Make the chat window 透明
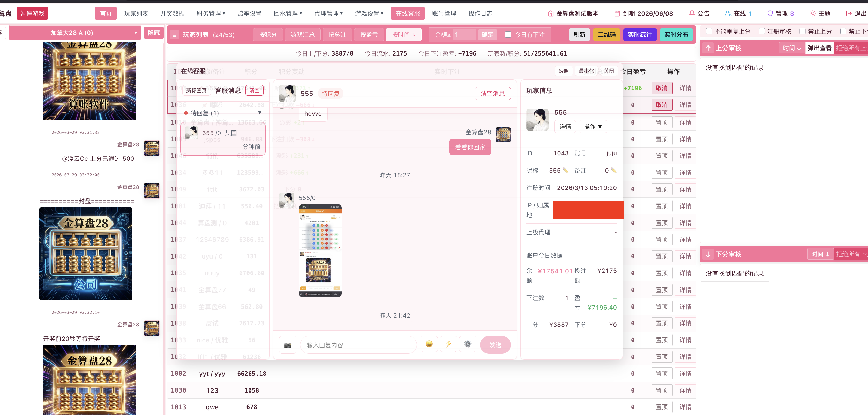 (563, 71)
